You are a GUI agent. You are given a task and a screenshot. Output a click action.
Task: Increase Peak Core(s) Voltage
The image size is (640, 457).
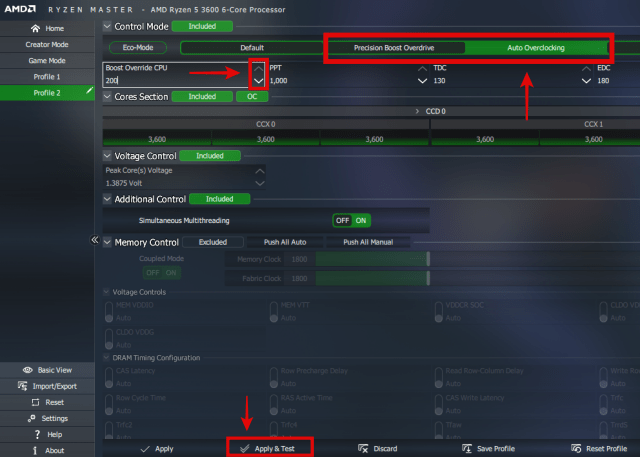(x=260, y=171)
